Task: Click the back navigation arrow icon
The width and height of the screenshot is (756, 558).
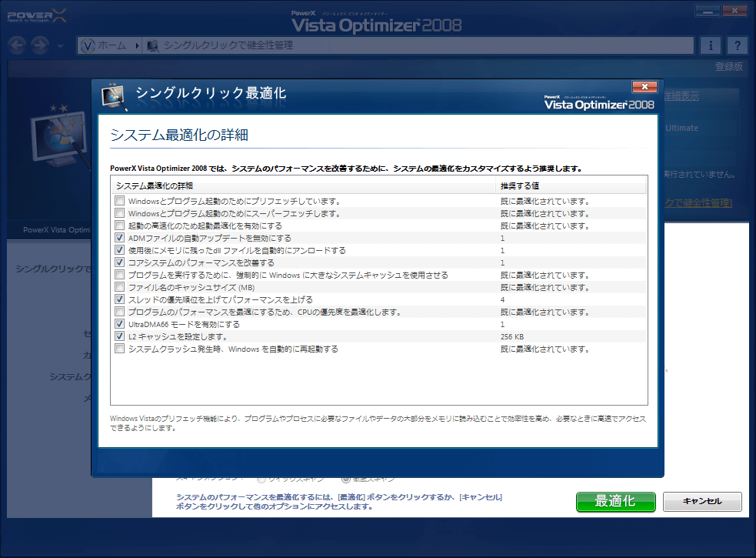Action: tap(18, 45)
